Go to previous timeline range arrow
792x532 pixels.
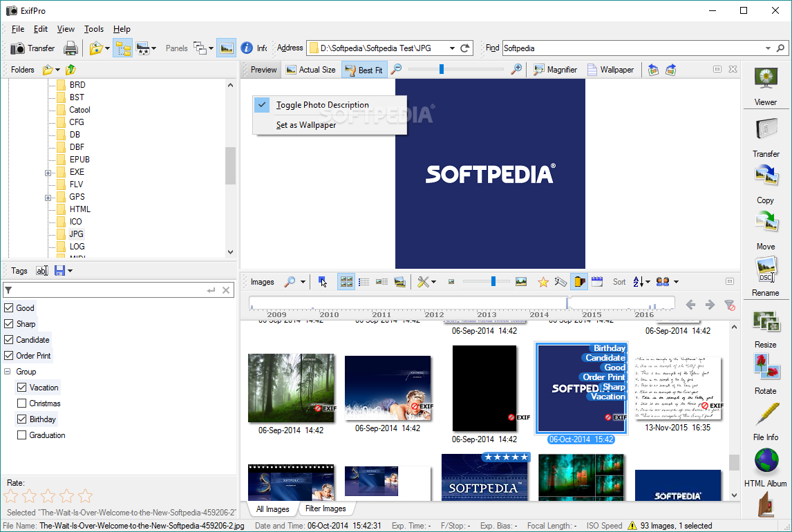pos(690,305)
